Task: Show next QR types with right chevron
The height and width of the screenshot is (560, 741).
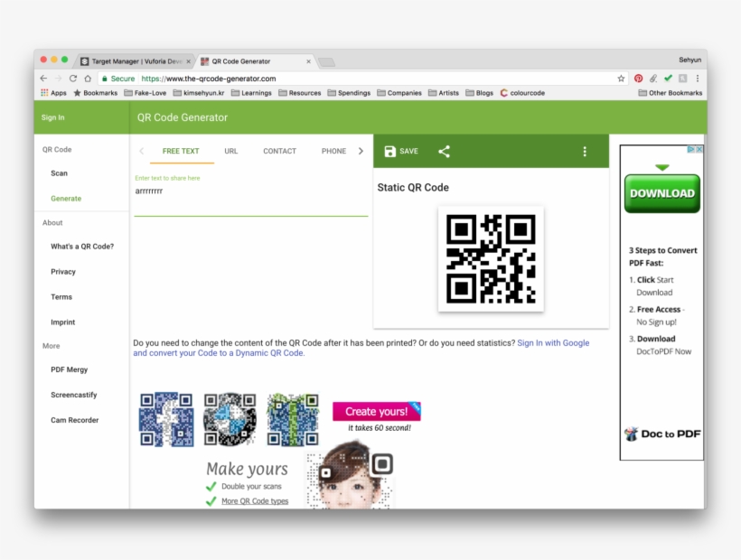Action: (361, 151)
